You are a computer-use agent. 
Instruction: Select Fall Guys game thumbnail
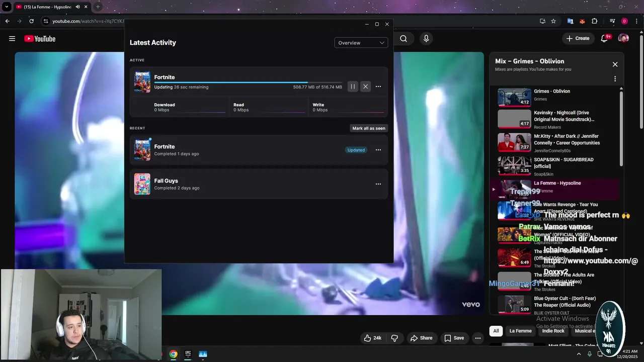coord(142,184)
